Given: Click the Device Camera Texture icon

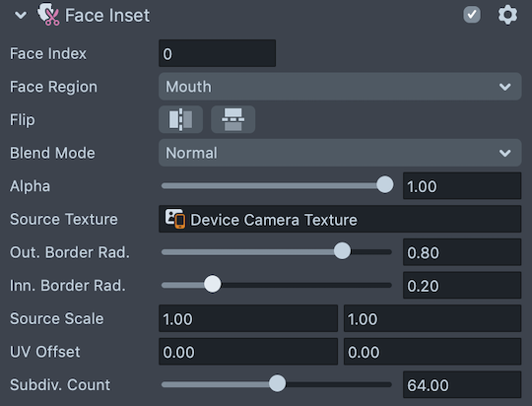Looking at the screenshot, I should (175, 219).
